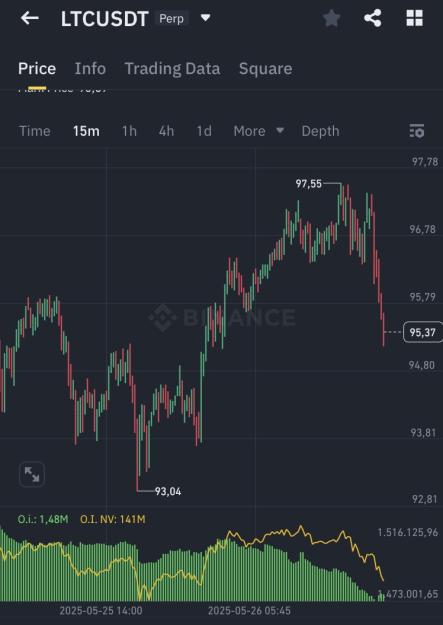The width and height of the screenshot is (443, 625).
Task: Open the chart settings icon
Action: tap(417, 131)
